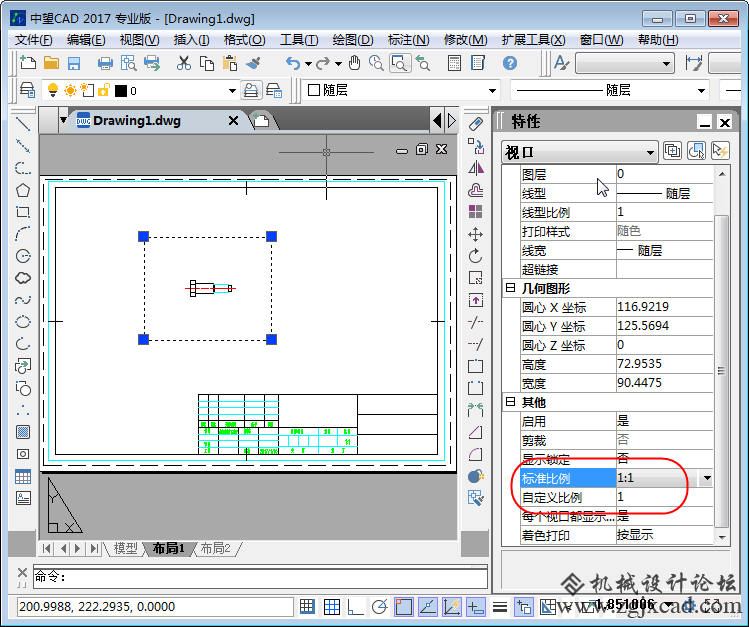This screenshot has height=627, width=749.
Task: Open the 视口 object type dropdown
Action: click(580, 152)
